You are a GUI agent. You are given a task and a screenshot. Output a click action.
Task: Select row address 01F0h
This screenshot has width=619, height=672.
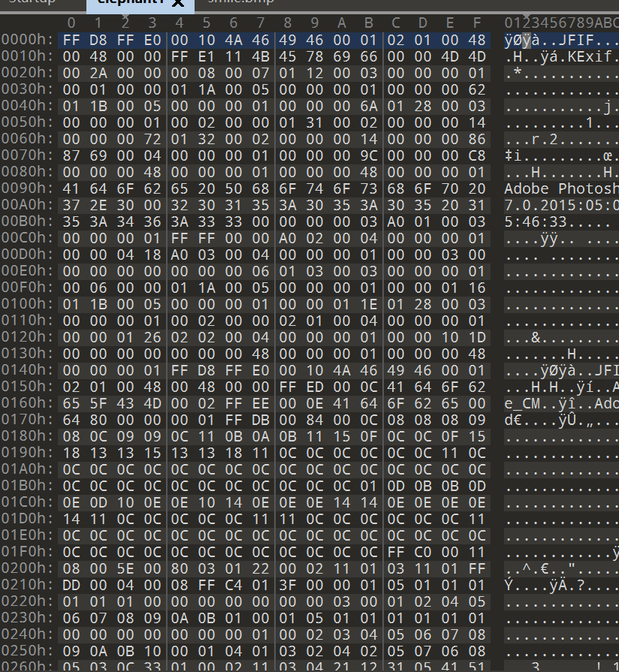(x=28, y=552)
